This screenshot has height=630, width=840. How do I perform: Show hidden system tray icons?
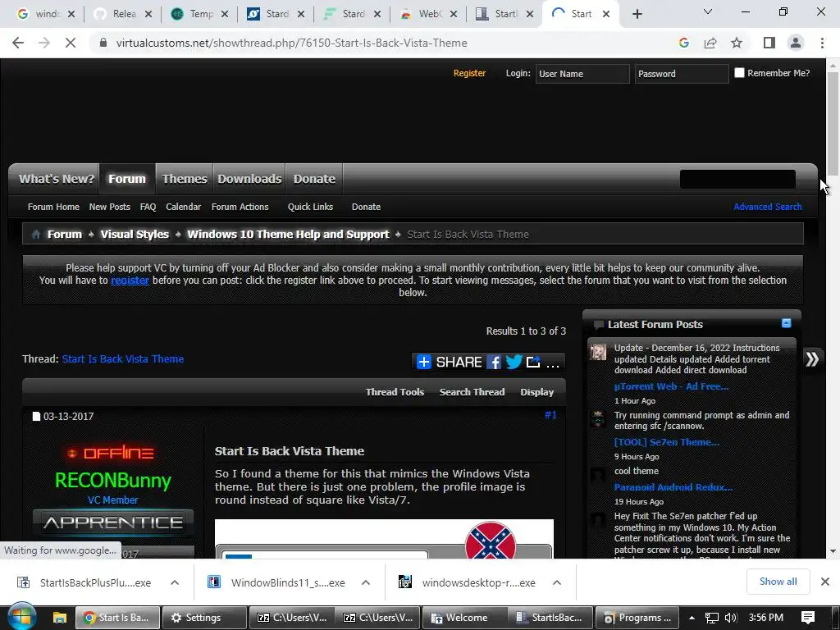click(692, 618)
